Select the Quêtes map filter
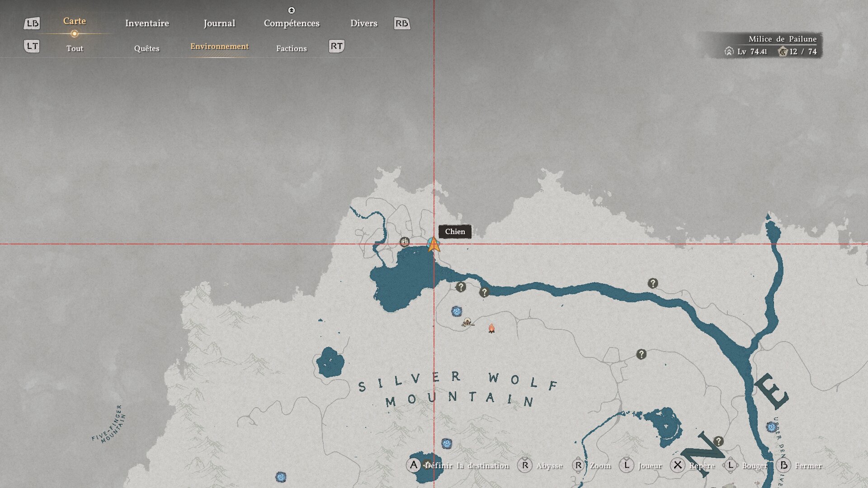 click(x=146, y=48)
